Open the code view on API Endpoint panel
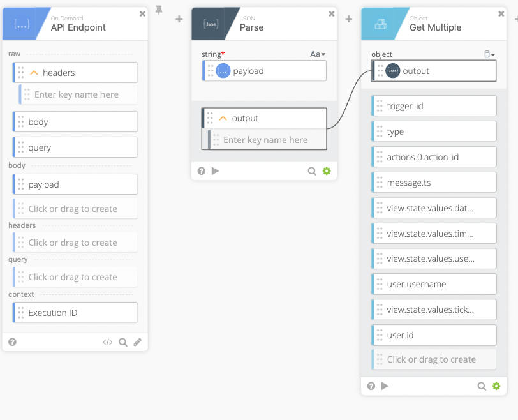 107,342
